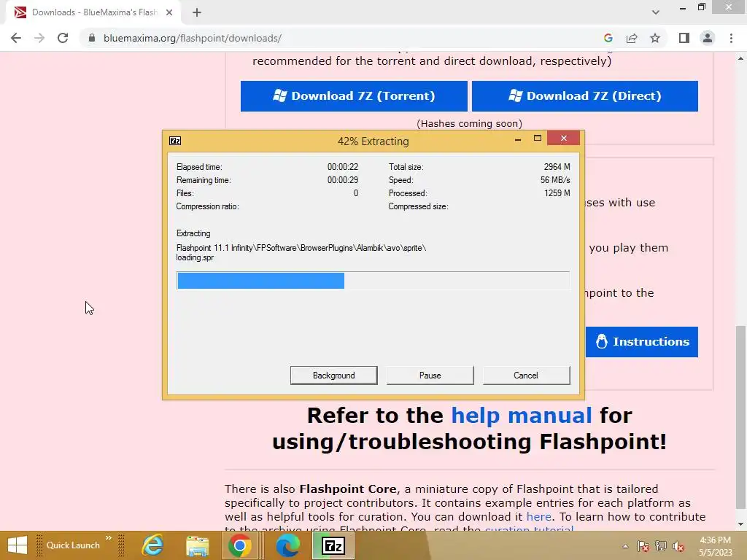
Task: Click the extracting file name loading.spr
Action: click(x=195, y=257)
